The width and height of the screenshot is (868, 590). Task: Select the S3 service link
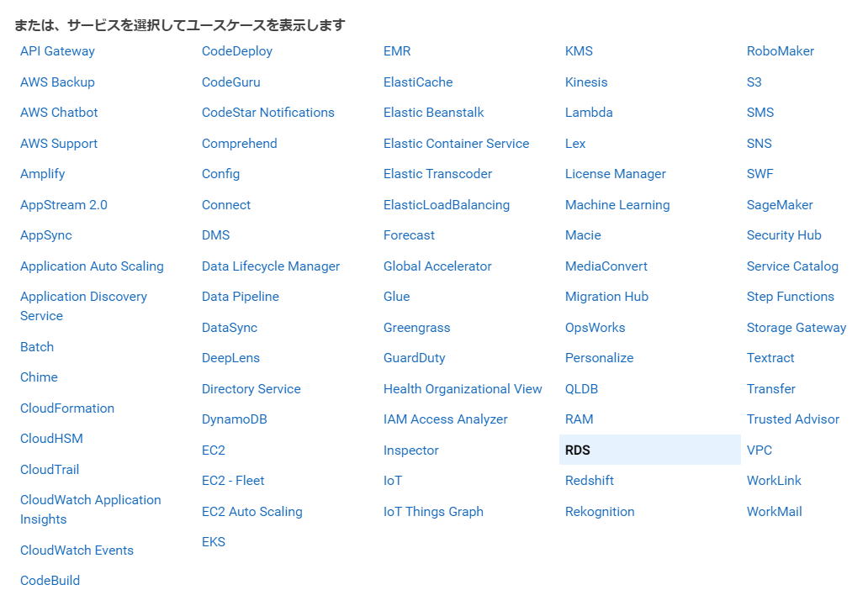point(754,82)
